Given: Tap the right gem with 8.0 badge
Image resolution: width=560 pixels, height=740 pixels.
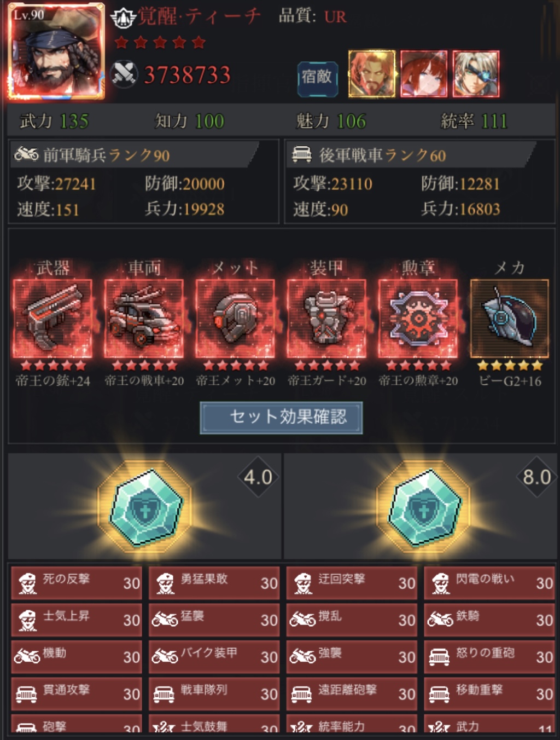Looking at the screenshot, I should click(x=424, y=506).
